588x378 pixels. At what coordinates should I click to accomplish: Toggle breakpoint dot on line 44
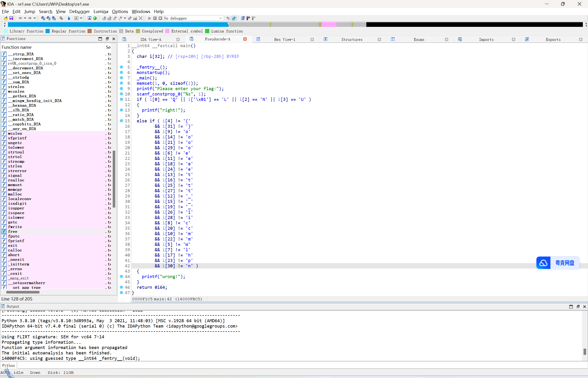(121, 276)
